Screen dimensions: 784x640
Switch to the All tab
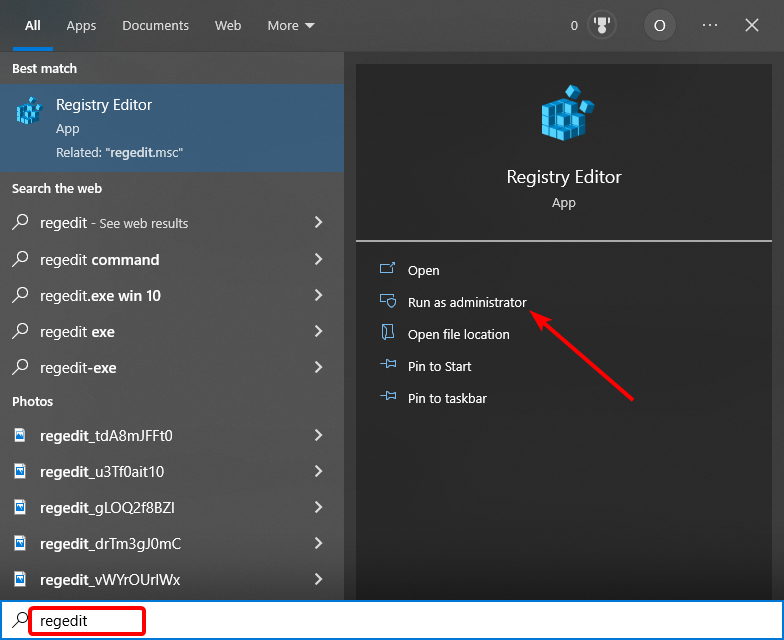[32, 26]
